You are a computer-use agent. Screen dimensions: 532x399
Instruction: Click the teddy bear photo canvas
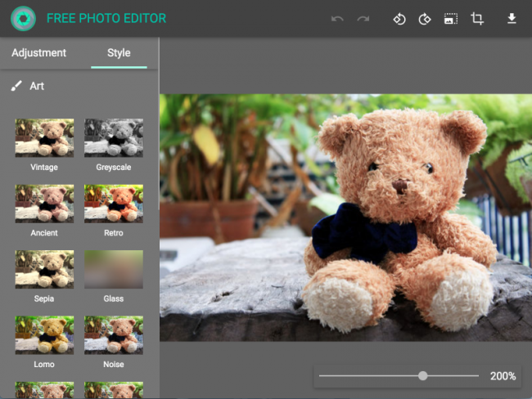[x=345, y=217]
